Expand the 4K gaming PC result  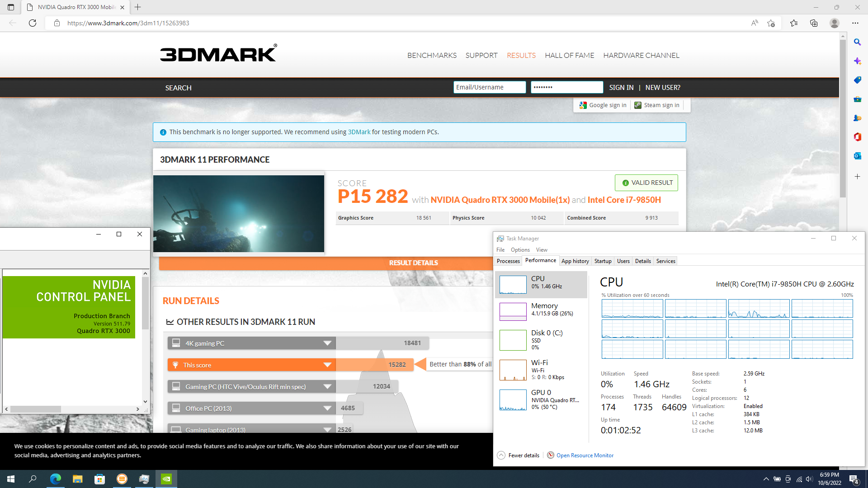coord(327,343)
